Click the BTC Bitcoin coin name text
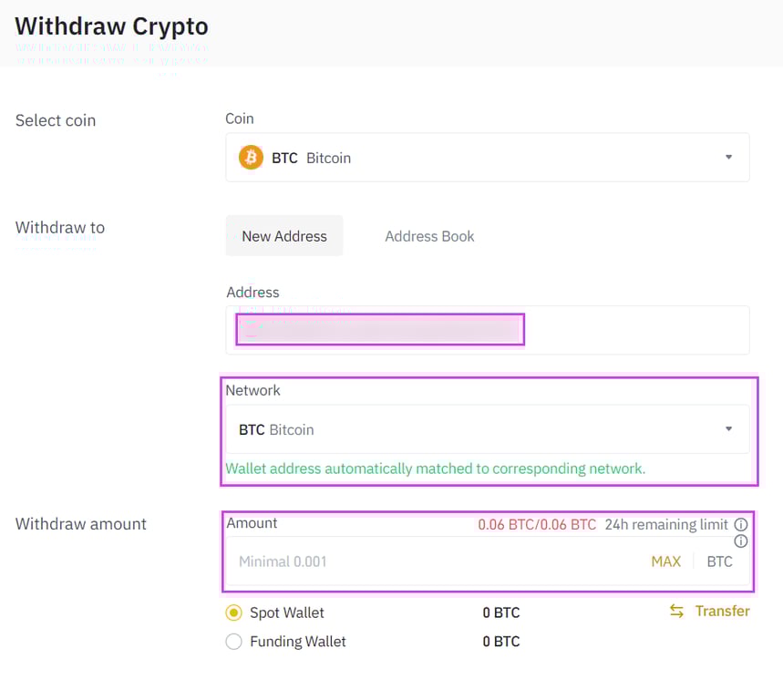Image resolution: width=783 pixels, height=700 pixels. point(311,158)
